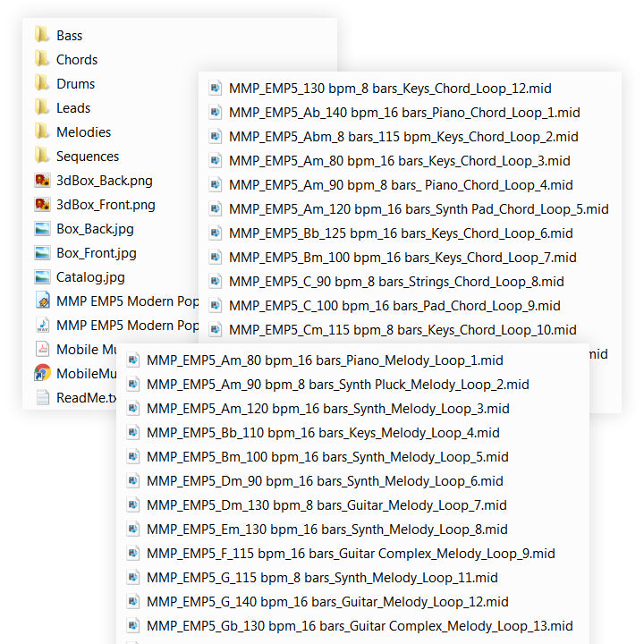
Task: Click the Drums folder icon
Action: (42, 84)
